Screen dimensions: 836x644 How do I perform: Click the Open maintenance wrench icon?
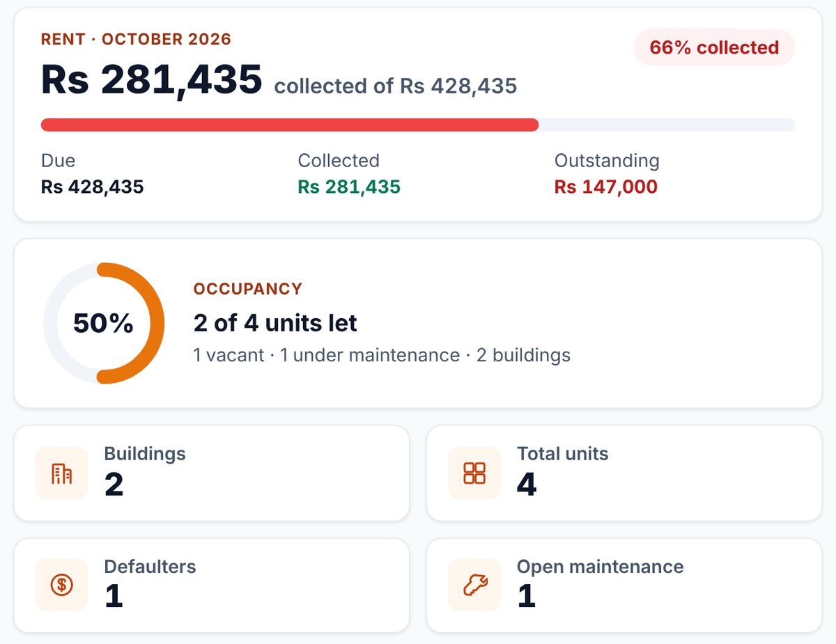[x=474, y=585]
